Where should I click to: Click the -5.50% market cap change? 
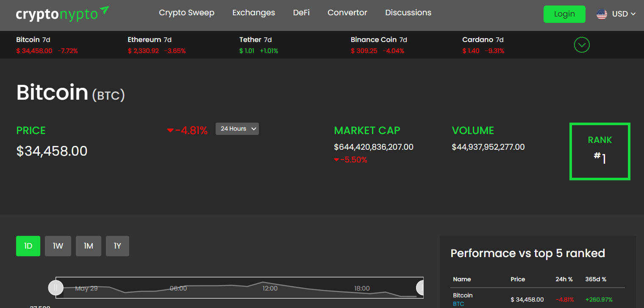click(x=350, y=160)
